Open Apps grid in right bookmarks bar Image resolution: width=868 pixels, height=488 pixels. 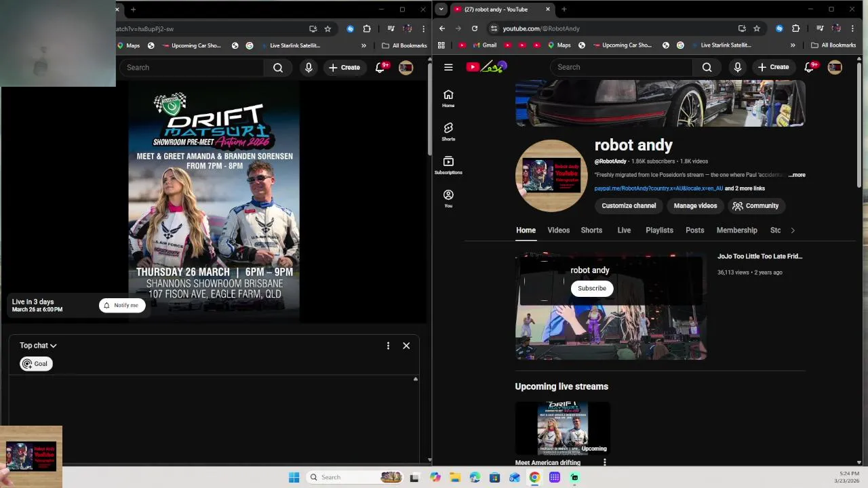click(441, 45)
